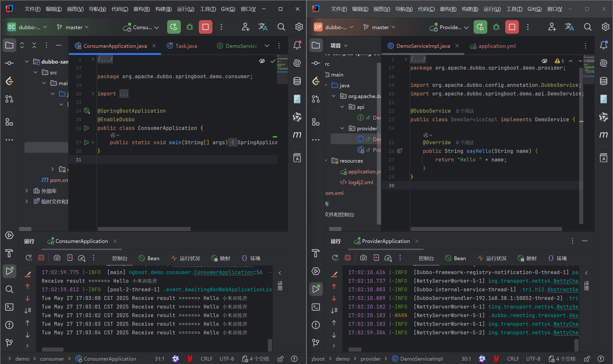Toggle project tool window in right window
The width and height of the screenshot is (613, 364).
(316, 45)
